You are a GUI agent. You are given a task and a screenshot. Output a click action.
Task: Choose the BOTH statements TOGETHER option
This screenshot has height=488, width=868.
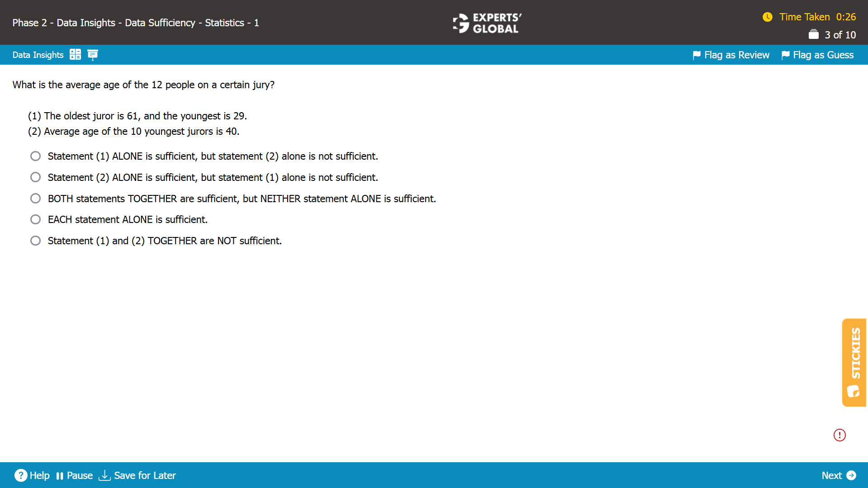click(x=35, y=198)
